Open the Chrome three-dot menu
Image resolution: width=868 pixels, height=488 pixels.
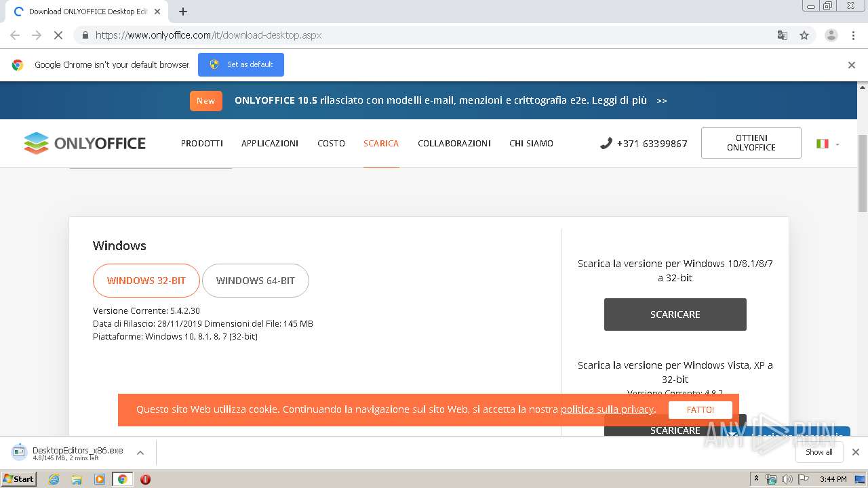point(853,35)
